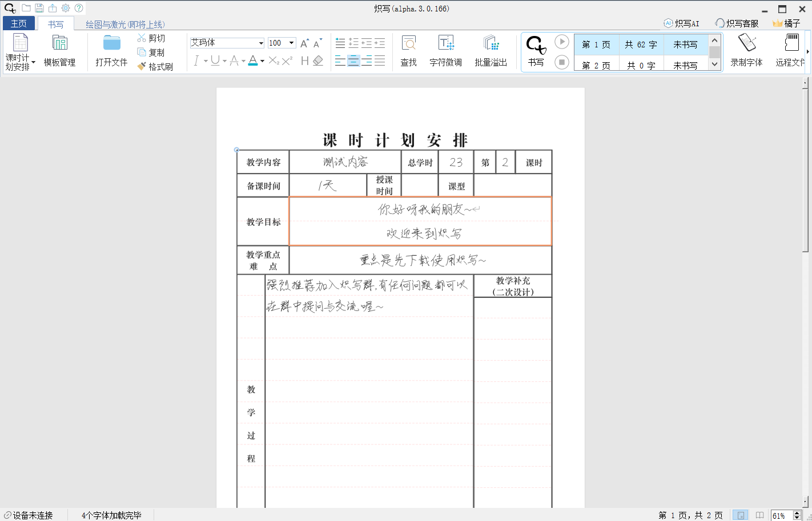Viewport: 812px width, 521px height.
Task: Click the 批量溢出 batch overflow icon
Action: pos(491,43)
